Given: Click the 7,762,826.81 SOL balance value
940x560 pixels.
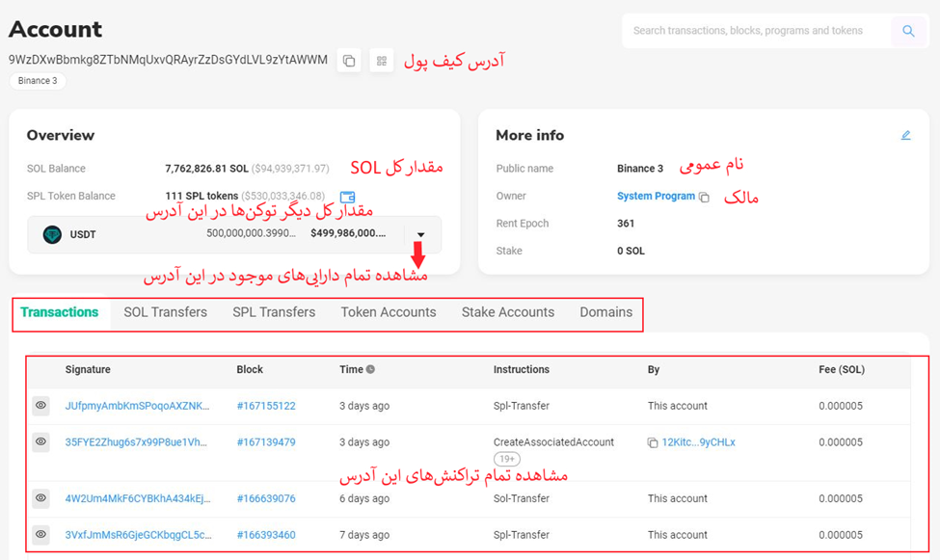Looking at the screenshot, I should point(206,169).
